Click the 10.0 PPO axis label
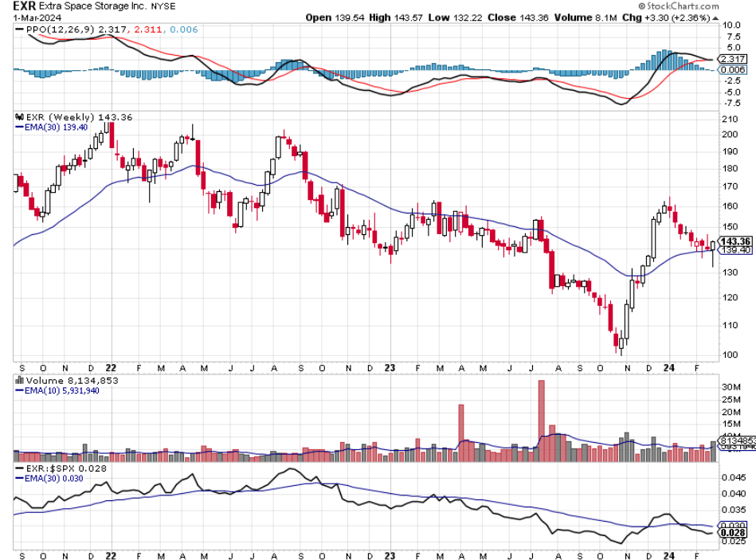 [x=731, y=25]
